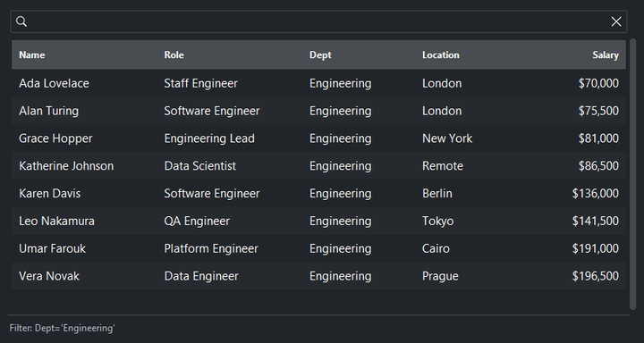Click the Prague location cell

point(440,276)
